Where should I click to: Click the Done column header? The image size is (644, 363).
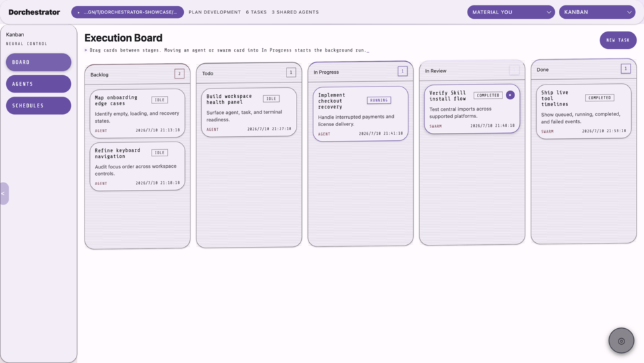point(584,69)
